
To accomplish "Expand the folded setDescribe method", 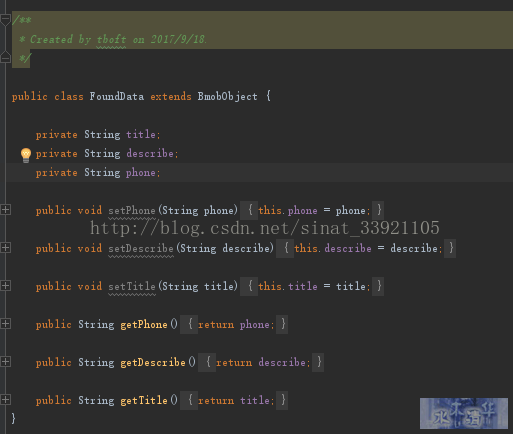I will pos(5,248).
